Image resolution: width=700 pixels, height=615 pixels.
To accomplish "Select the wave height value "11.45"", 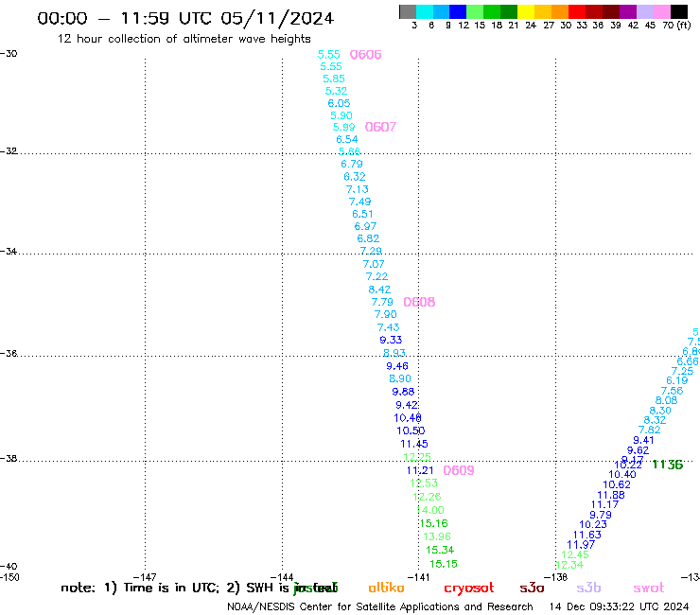I will pos(414,445).
